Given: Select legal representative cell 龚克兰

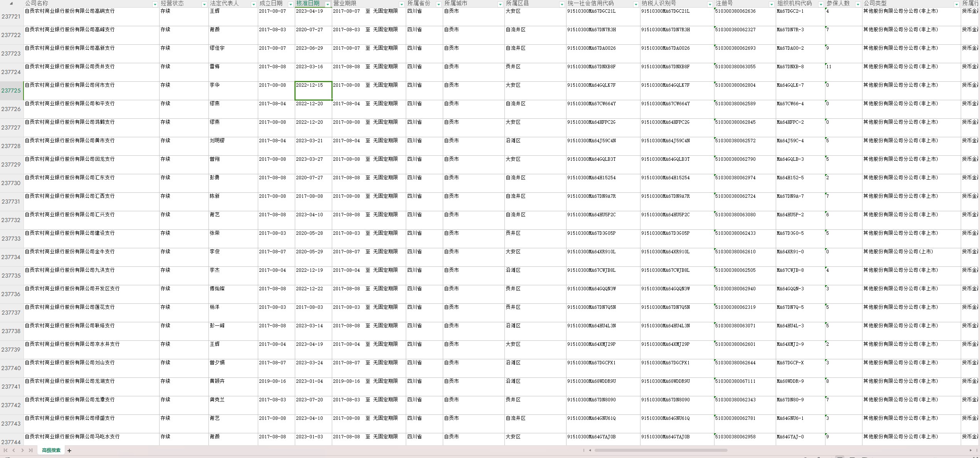Looking at the screenshot, I should (x=233, y=405).
